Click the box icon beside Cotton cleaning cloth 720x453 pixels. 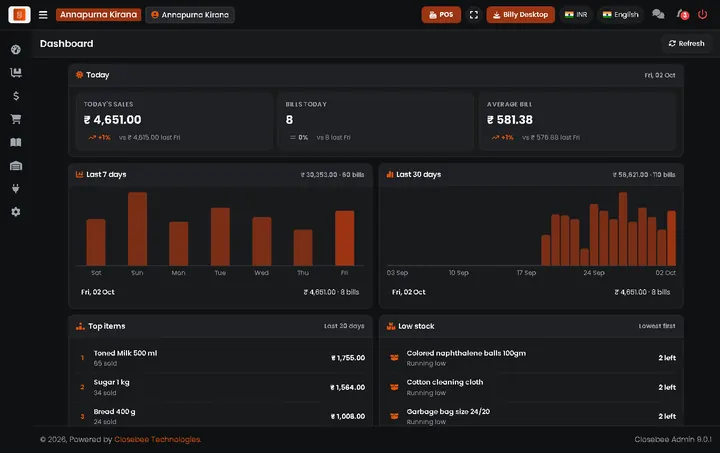click(394, 387)
